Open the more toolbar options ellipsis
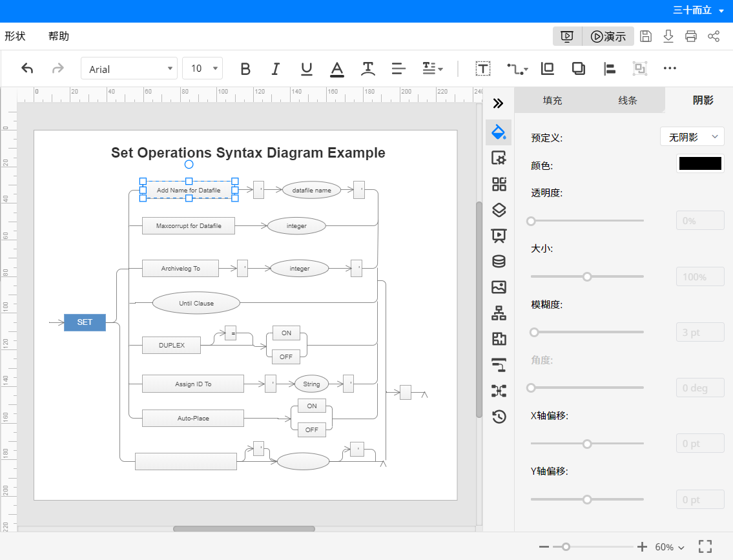This screenshot has width=733, height=560. click(670, 68)
